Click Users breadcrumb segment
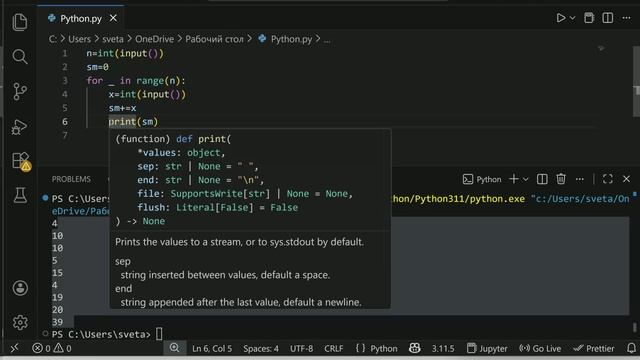The width and height of the screenshot is (640, 360). 80,39
